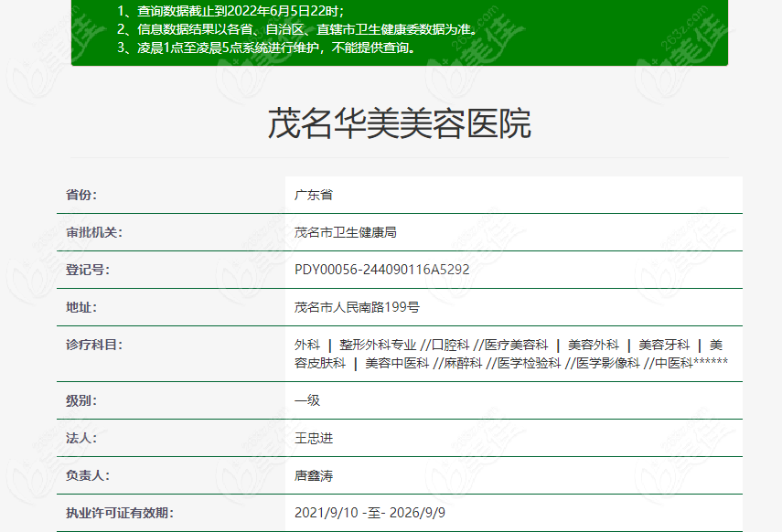The image size is (782, 532).
Task: Click the 执业许可证有效期 label
Action: click(120, 513)
